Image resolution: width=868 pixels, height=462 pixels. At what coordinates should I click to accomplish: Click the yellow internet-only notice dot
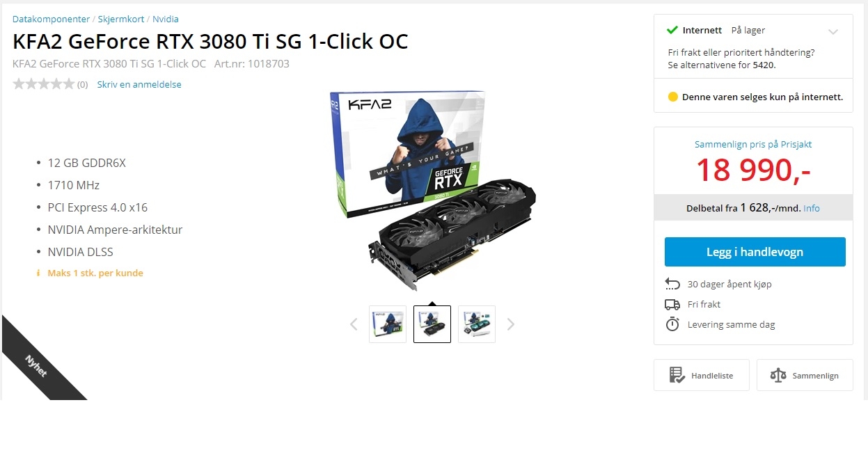pos(673,97)
